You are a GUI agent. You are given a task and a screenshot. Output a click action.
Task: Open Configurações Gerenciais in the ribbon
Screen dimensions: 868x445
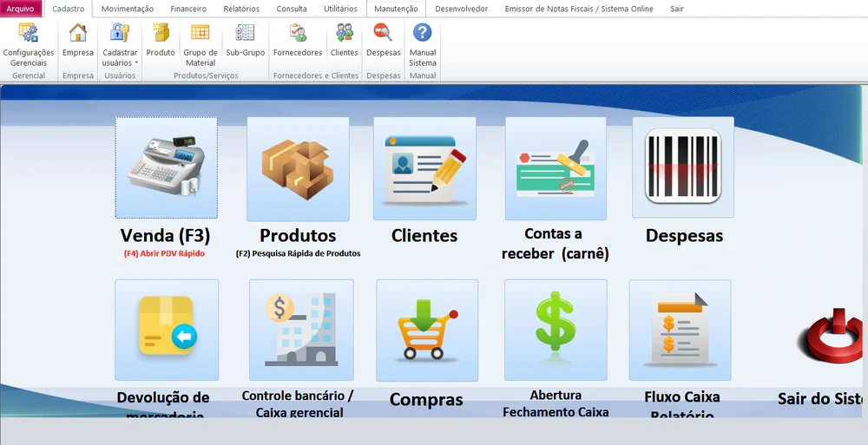click(x=29, y=45)
